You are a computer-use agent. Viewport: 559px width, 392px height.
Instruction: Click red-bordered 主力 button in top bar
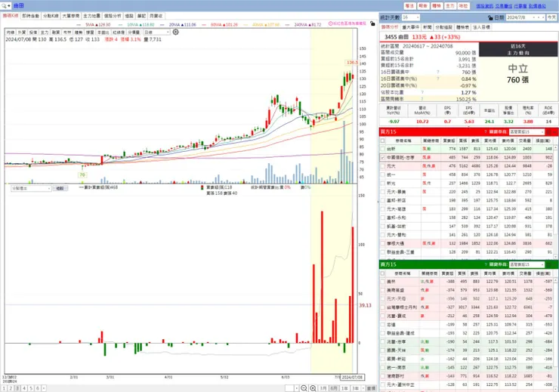click(x=450, y=6)
